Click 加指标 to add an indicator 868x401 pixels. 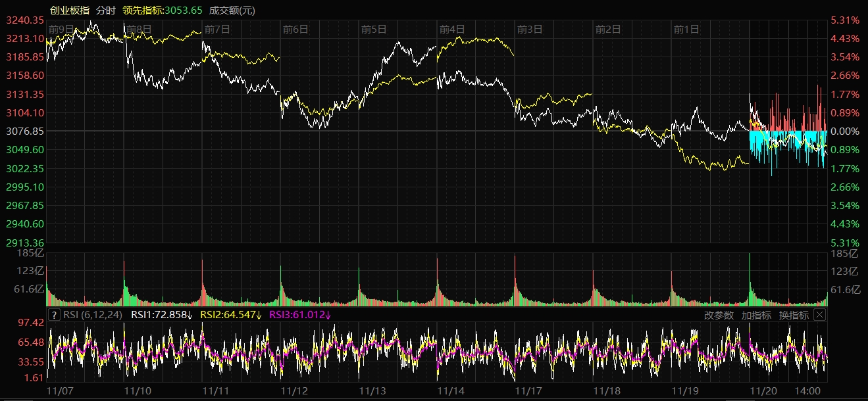tap(756, 315)
